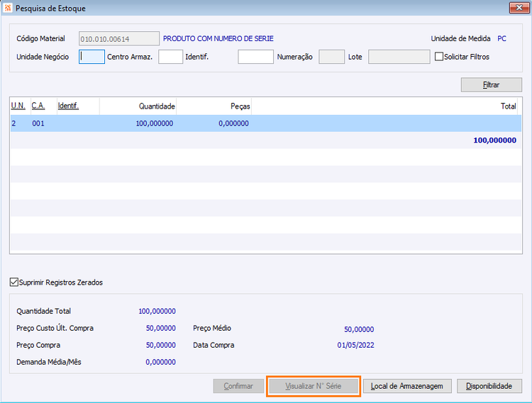
Task: Click the Disponibilidade button
Action: (489, 386)
